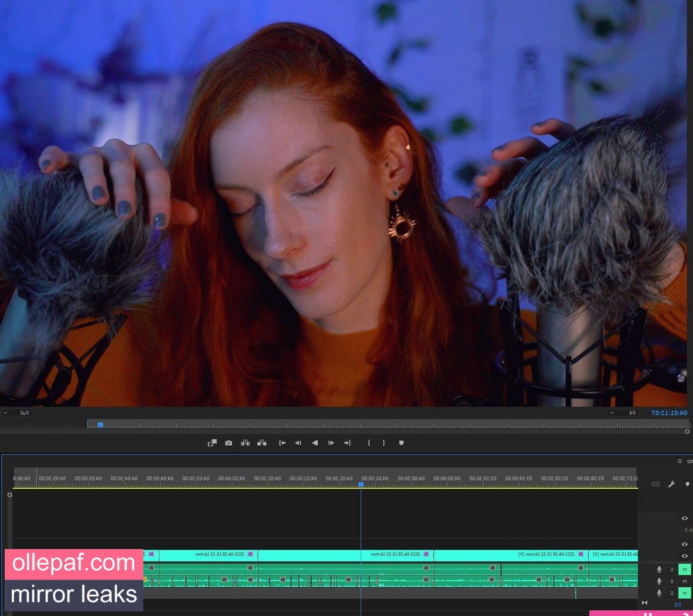Toggle visibility of the Video 3 track
Viewport: 693px width, 616px height.
pos(685,518)
